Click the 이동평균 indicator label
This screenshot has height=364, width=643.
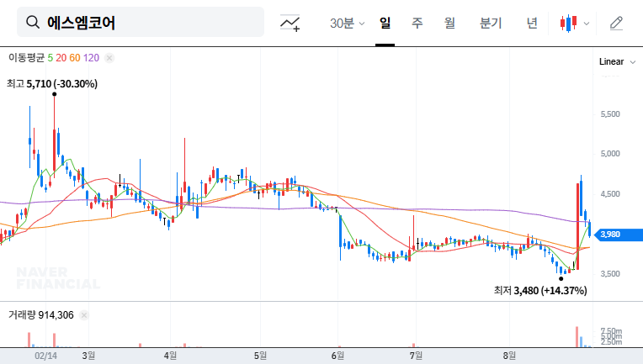click(27, 58)
